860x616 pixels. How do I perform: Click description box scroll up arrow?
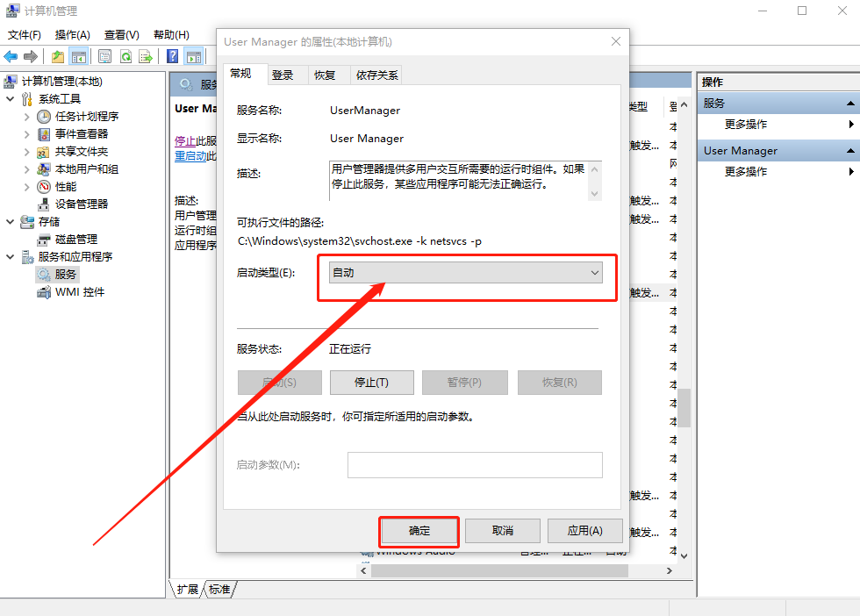point(595,169)
